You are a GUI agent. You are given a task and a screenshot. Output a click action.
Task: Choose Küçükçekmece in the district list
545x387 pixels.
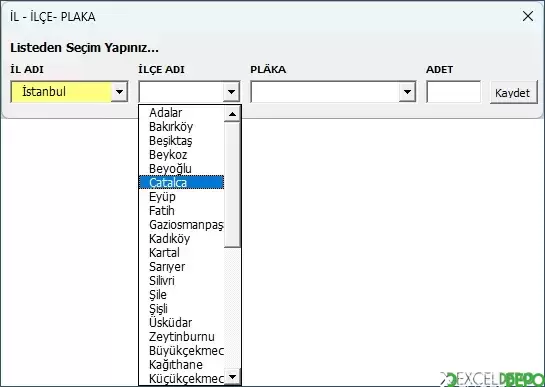pyautogui.click(x=181, y=378)
